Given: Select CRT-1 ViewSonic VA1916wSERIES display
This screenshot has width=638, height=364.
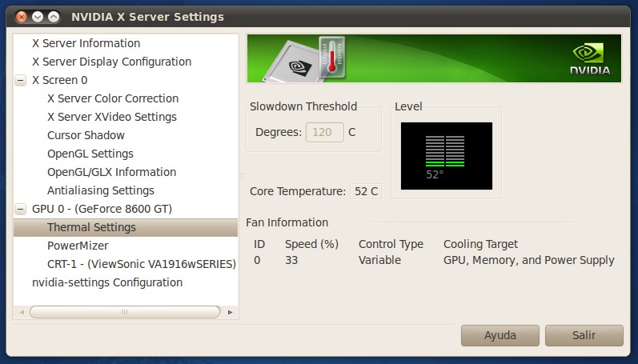Looking at the screenshot, I should 141,264.
